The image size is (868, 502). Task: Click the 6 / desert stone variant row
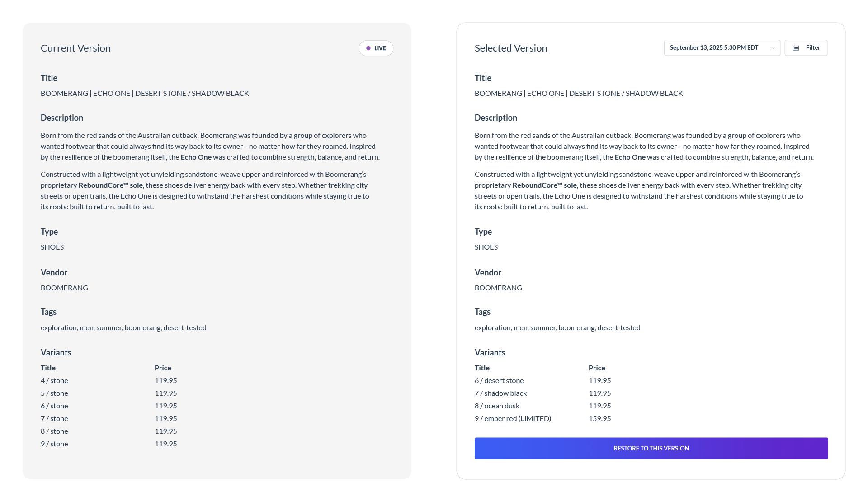point(499,381)
